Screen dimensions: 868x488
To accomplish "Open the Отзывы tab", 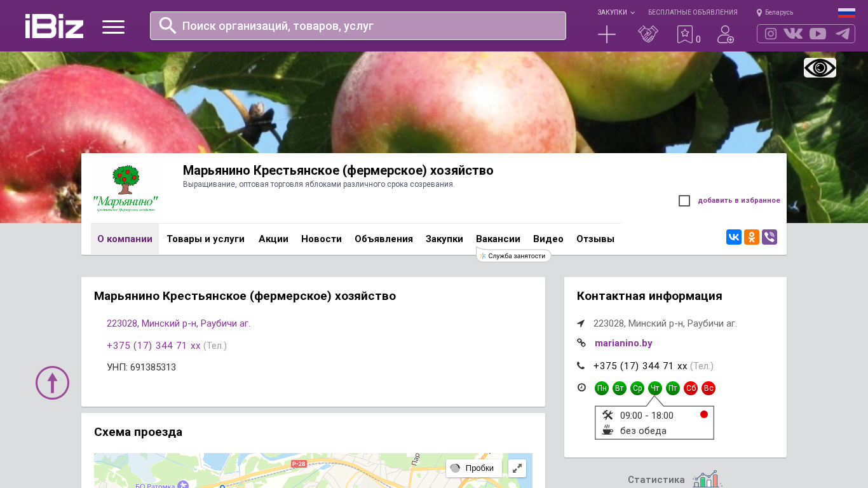I will tap(595, 239).
